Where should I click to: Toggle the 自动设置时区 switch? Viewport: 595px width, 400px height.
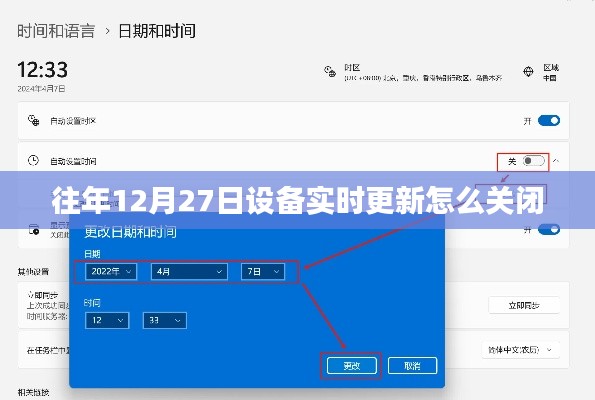pyautogui.click(x=549, y=121)
